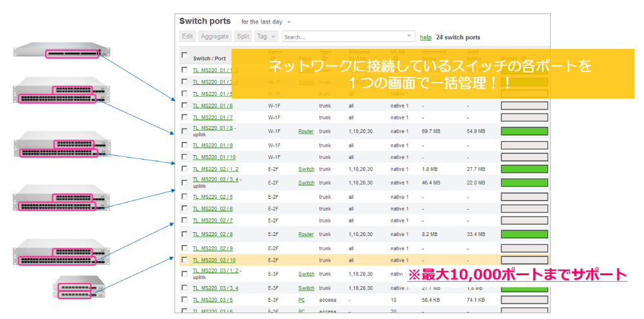Check the box for TL_MS220_02 / 1, 2

[184, 169]
